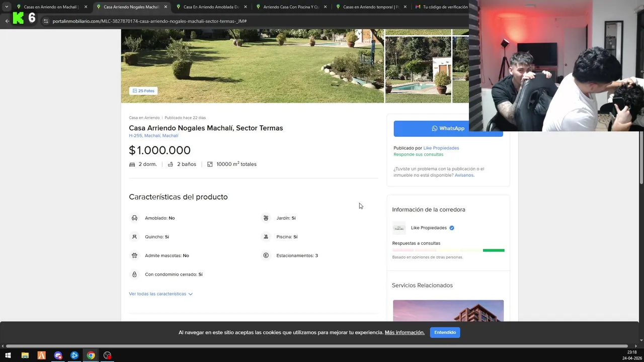Click the Servicios Relacionados building image
The height and width of the screenshot is (362, 644).
pyautogui.click(x=448, y=311)
